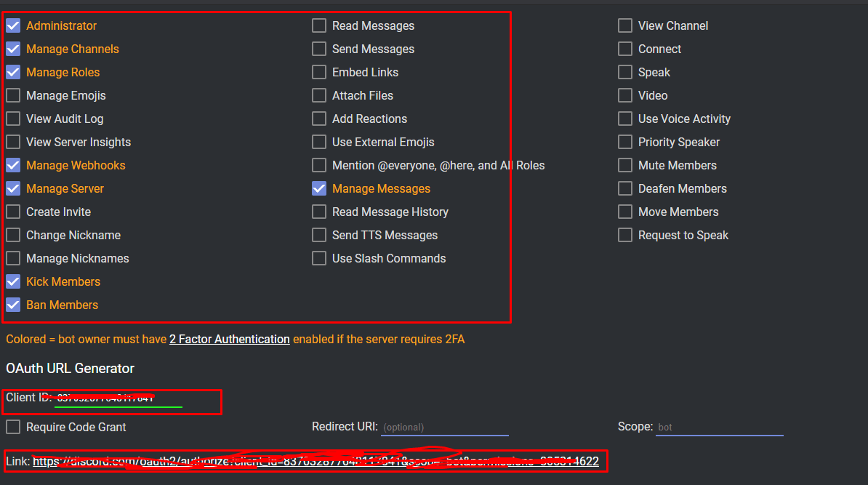Open the 2 Factor Authentication link
The width and height of the screenshot is (868, 485).
point(229,339)
